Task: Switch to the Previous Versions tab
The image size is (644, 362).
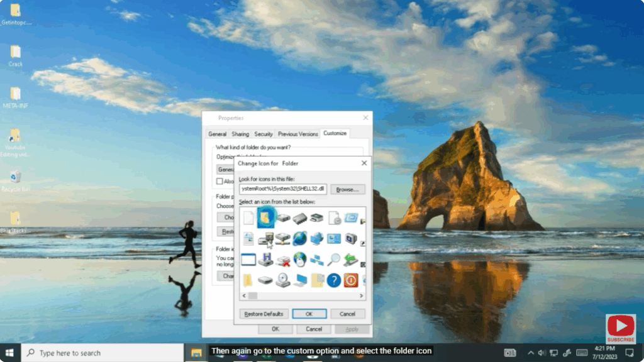Action: coord(297,134)
